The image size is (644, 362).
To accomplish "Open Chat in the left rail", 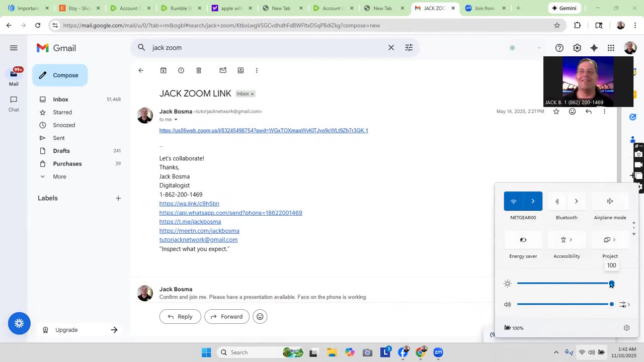I will (x=14, y=104).
